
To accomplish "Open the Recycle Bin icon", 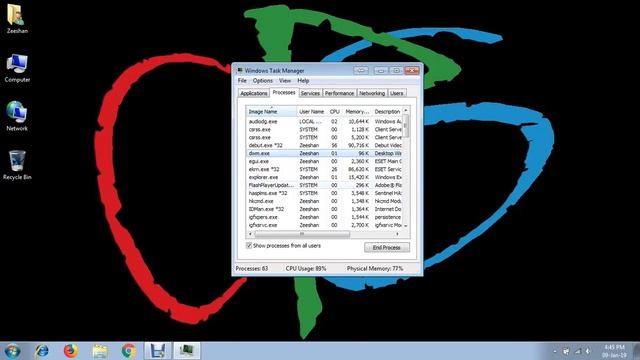I will coord(17,165).
